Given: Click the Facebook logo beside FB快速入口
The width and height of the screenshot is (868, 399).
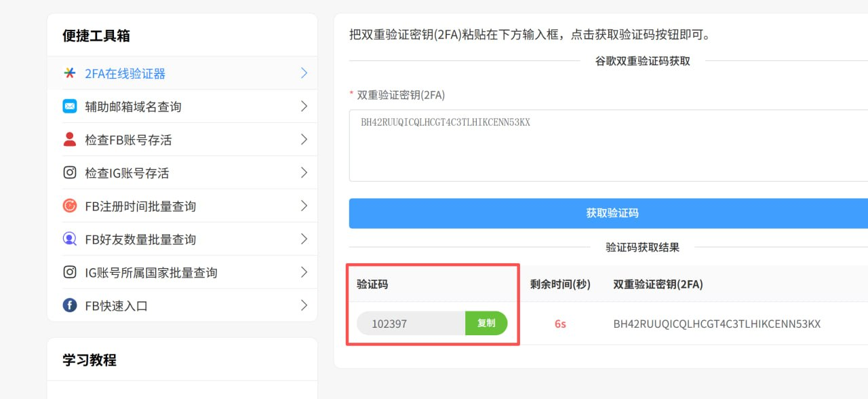Looking at the screenshot, I should (70, 305).
